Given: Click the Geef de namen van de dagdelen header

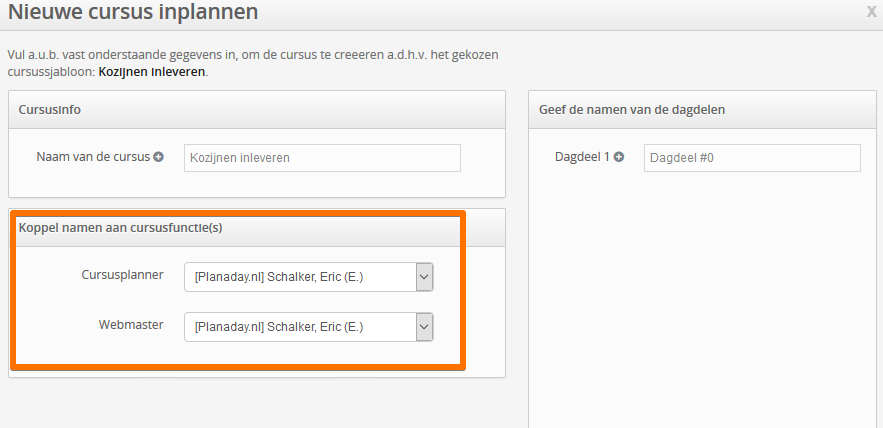Looking at the screenshot, I should point(702,110).
